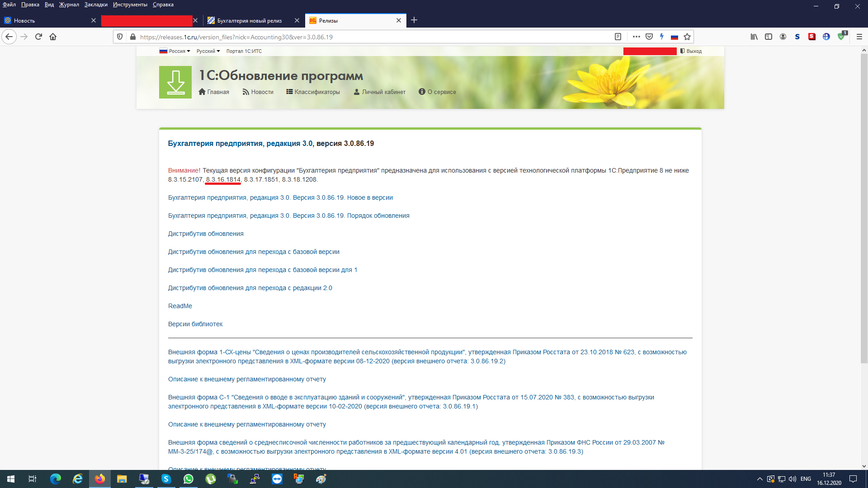
Task: Open the Firefox library icon
Action: point(754,37)
